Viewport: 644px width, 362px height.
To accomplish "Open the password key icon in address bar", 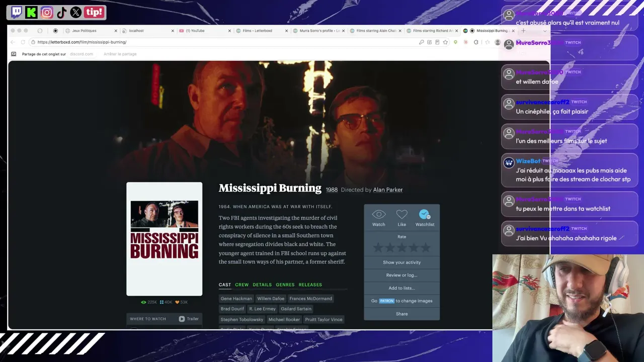I will 421,42.
